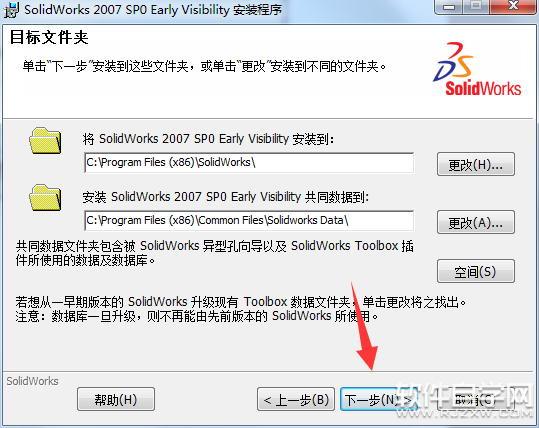Click folder icon beside SolidWorks install path
539x428 pixels.
coord(45,141)
